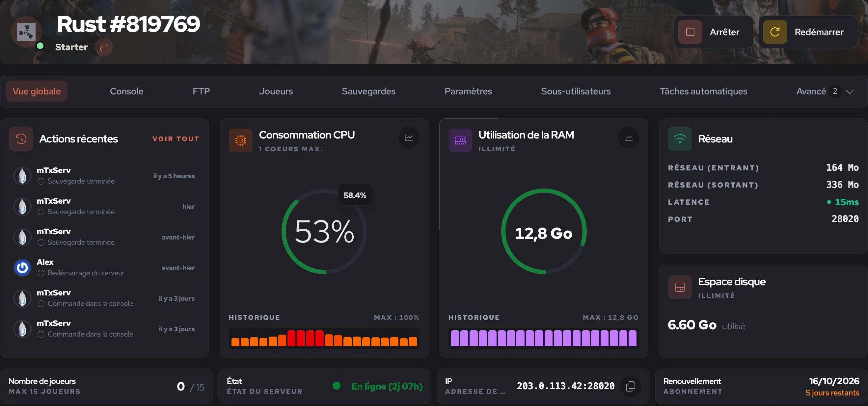The image size is (868, 406).
Task: Click the stop square icon on Arrêter
Action: pyautogui.click(x=690, y=32)
